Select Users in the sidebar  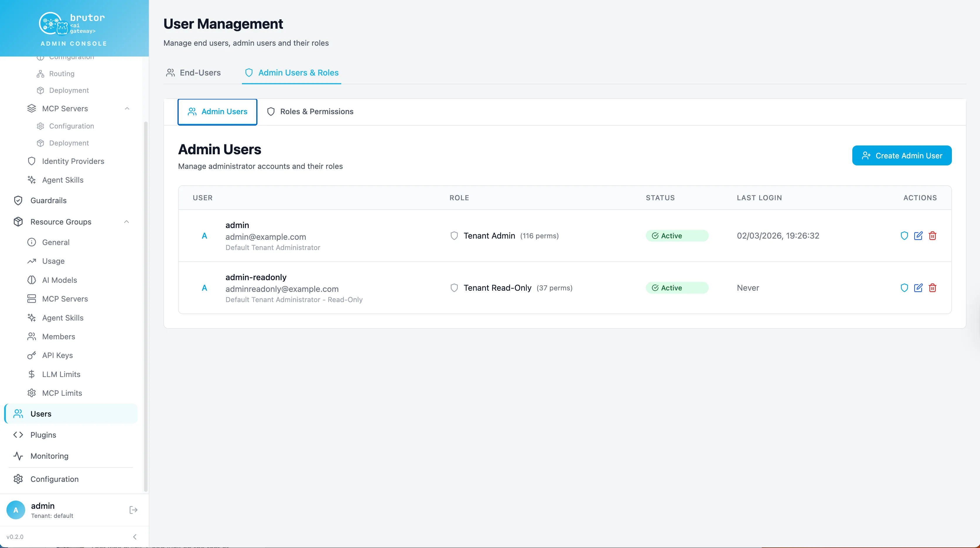[71, 414]
